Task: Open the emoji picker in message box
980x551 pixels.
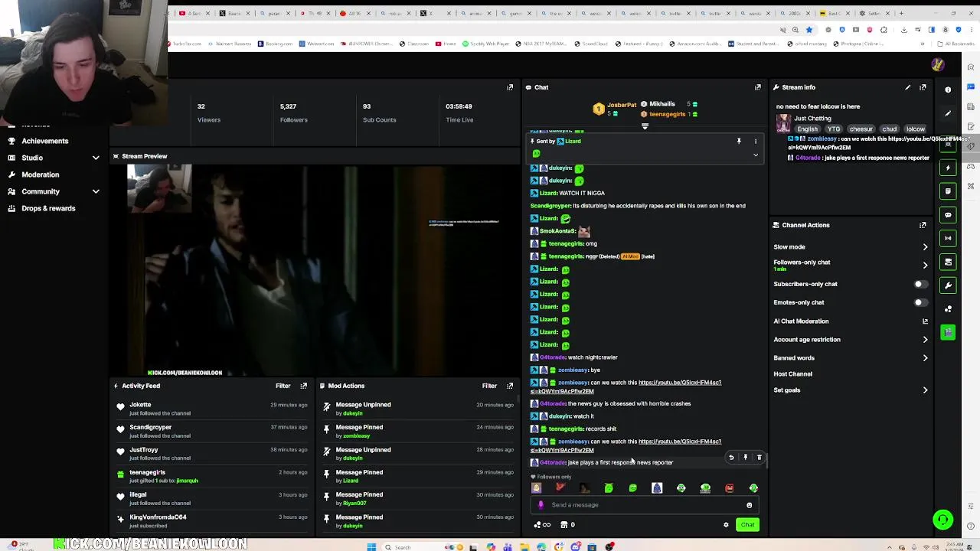Action: click(749, 505)
